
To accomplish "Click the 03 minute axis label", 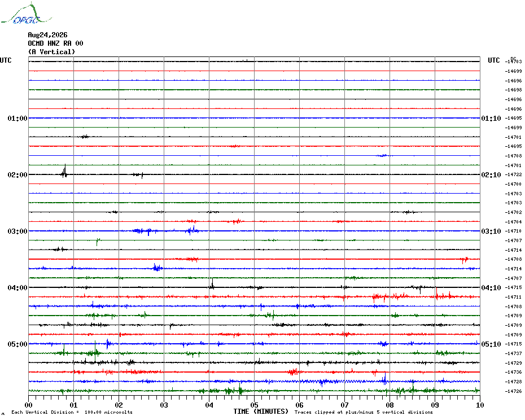I will (x=164, y=405).
